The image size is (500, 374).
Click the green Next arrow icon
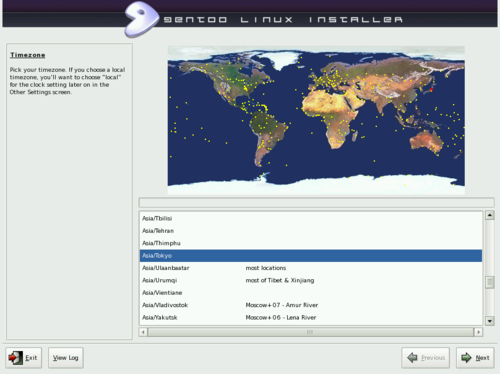pos(466,358)
